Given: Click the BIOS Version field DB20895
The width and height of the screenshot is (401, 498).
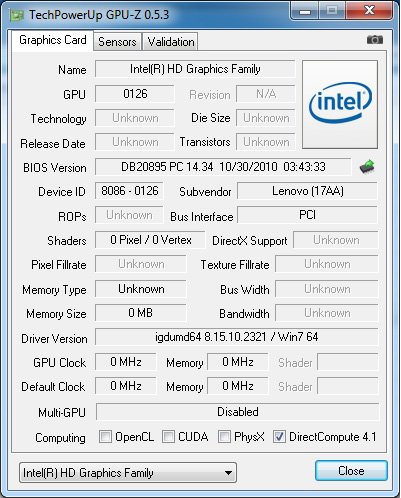Looking at the screenshot, I should [223, 167].
